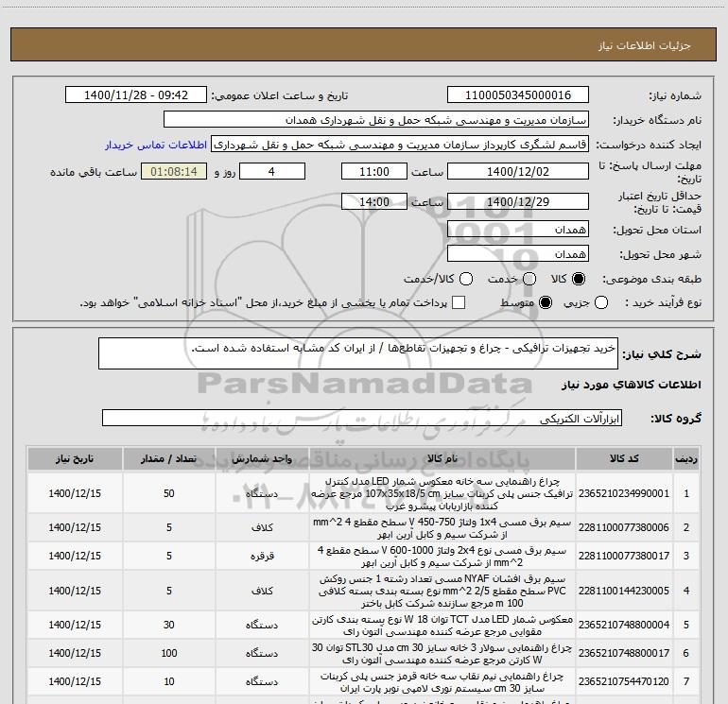Click product code 2365210748800017

click(x=624, y=653)
